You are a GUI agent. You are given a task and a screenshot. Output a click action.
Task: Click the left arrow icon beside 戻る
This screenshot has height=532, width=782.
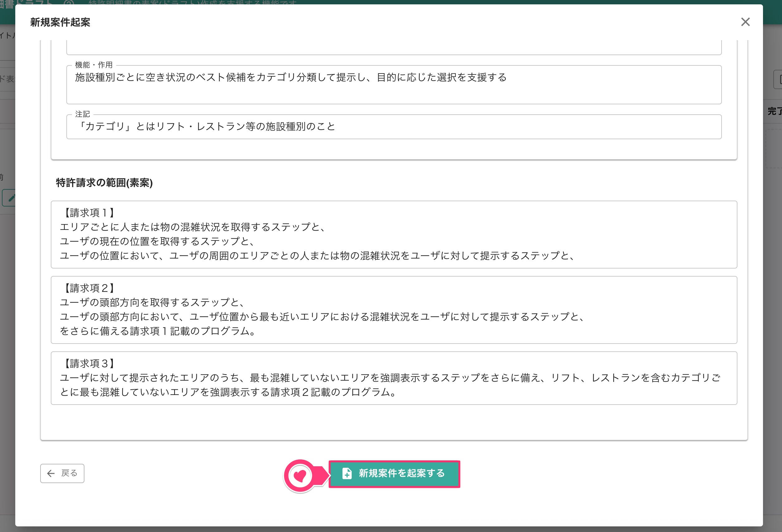[51, 473]
